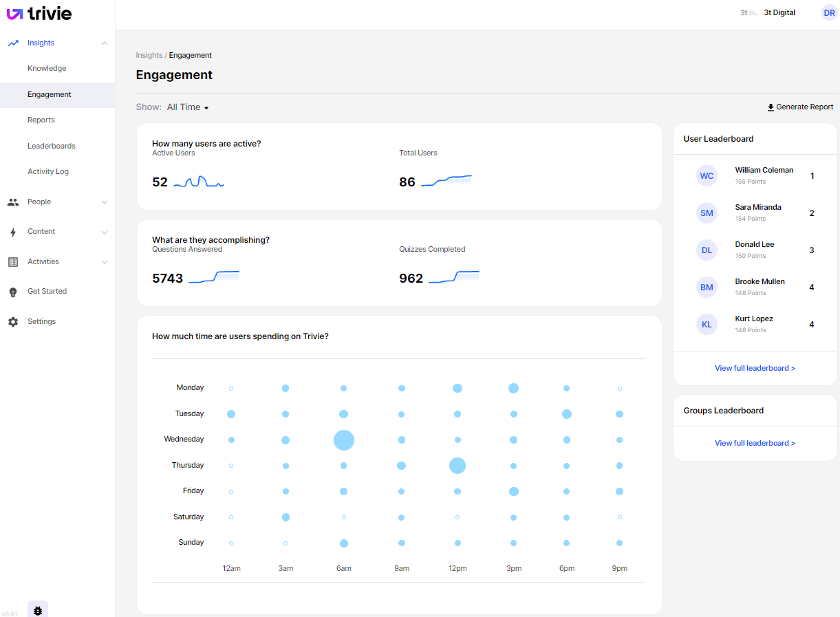Expand the People section chevron

pyautogui.click(x=105, y=202)
